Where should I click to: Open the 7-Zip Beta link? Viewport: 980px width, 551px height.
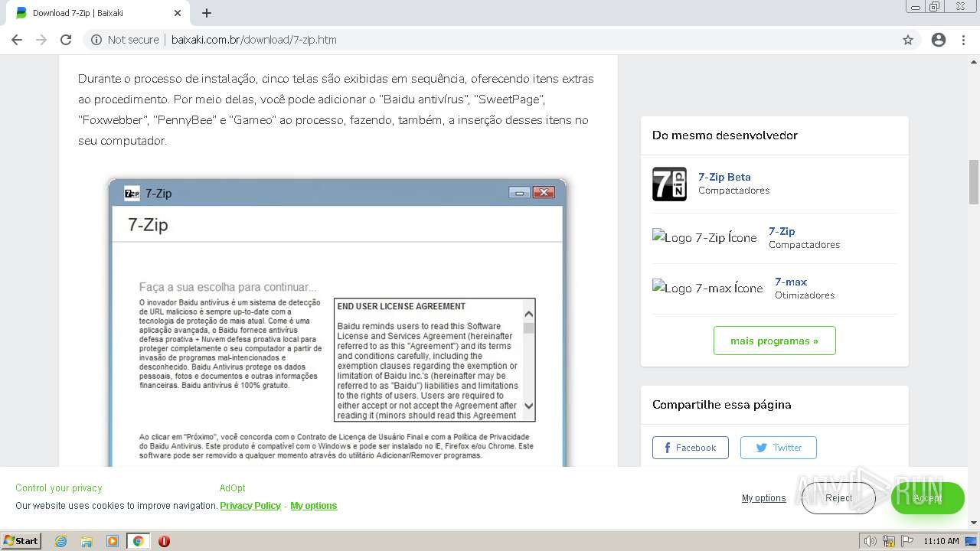coord(724,177)
